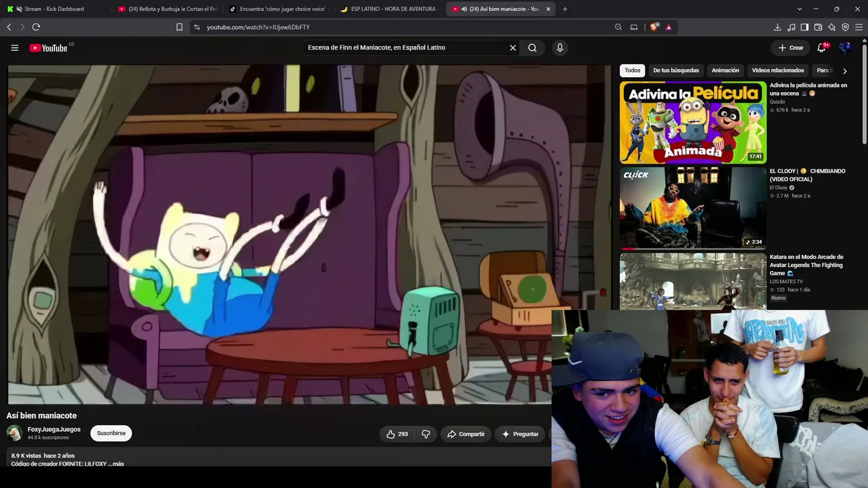868x488 pixels.
Task: Open the Brave VPN shield icon
Action: click(x=845, y=27)
